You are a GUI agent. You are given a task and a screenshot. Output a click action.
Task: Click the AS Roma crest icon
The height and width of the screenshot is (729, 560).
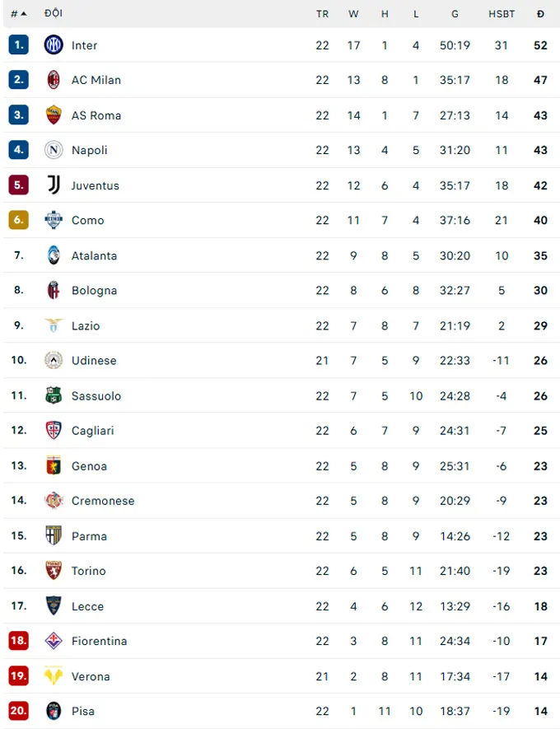54,115
